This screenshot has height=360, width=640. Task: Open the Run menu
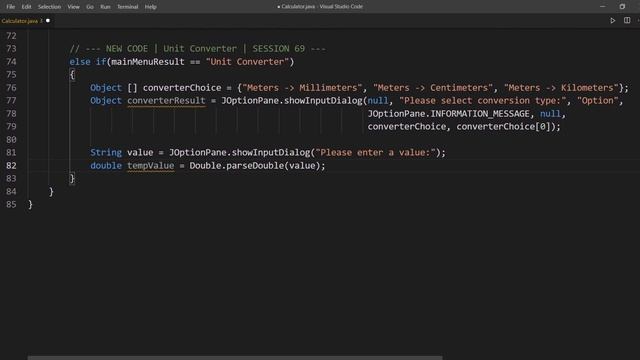pyautogui.click(x=105, y=7)
